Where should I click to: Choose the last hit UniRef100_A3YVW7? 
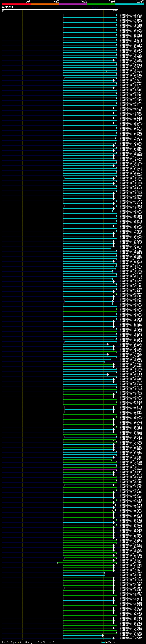click(x=131, y=638)
